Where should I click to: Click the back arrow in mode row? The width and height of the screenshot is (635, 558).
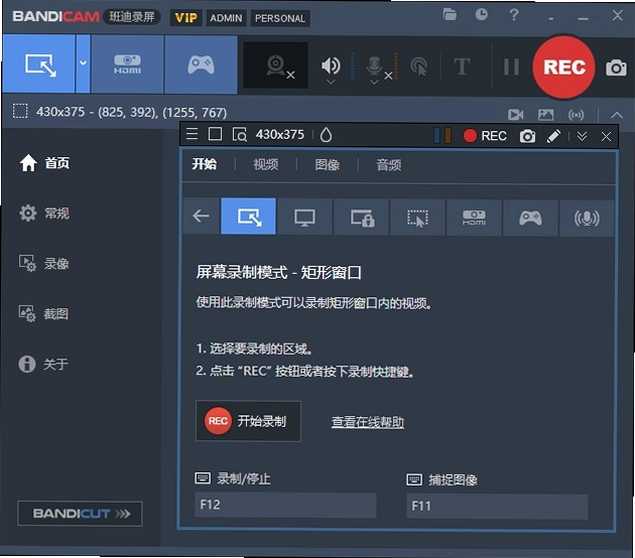click(201, 216)
